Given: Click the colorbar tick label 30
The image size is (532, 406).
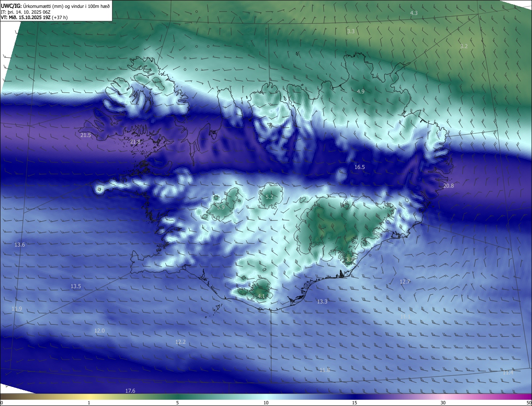Looking at the screenshot, I should click(443, 403).
